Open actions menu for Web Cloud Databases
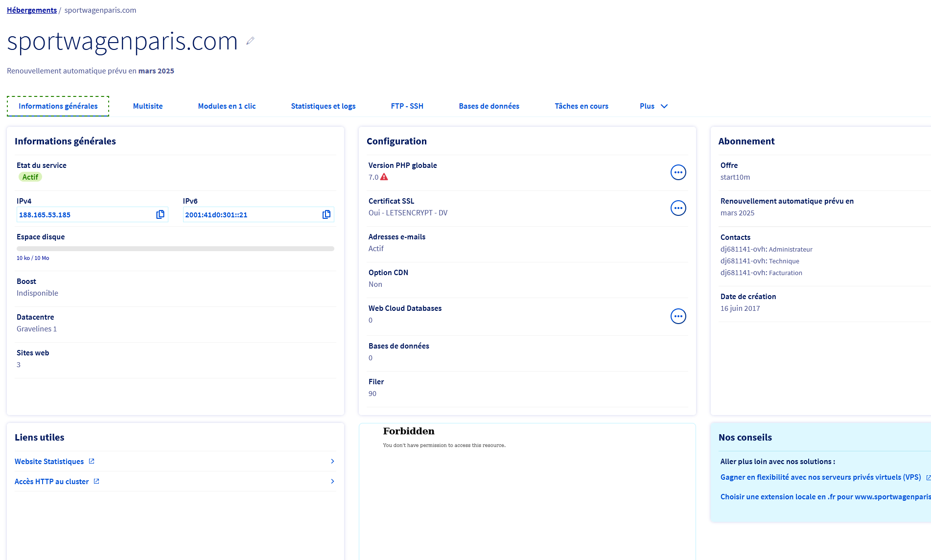Viewport: 931px width, 560px height. pos(678,316)
